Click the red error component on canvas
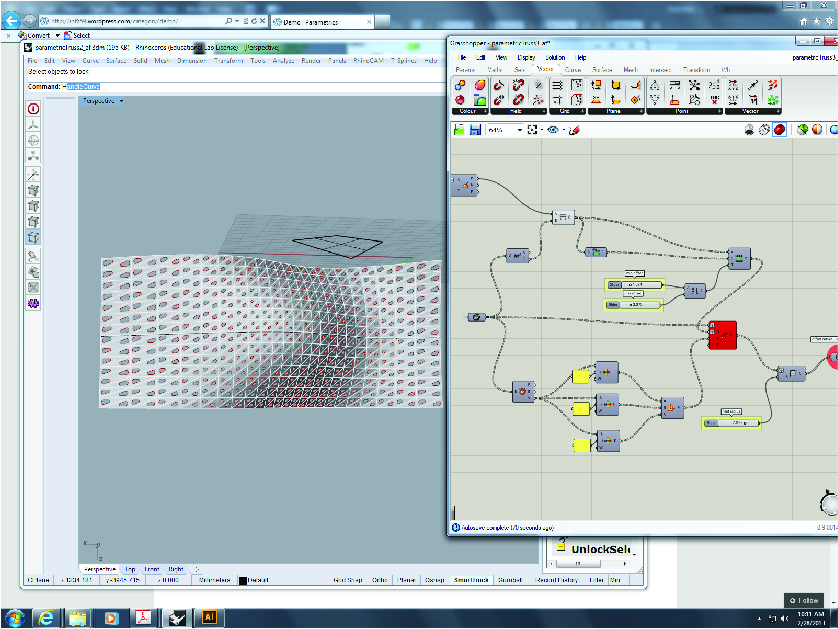 tap(722, 336)
